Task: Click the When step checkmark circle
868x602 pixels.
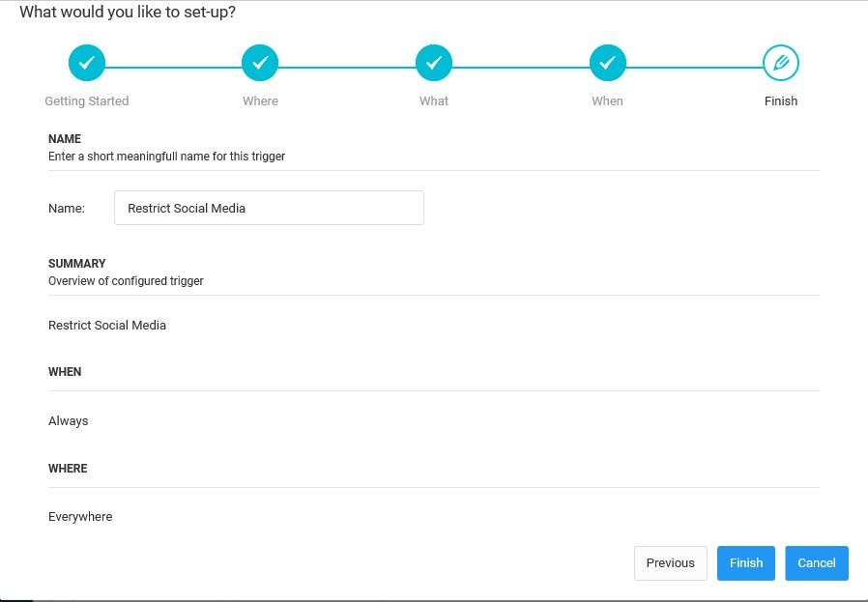Action: (607, 64)
